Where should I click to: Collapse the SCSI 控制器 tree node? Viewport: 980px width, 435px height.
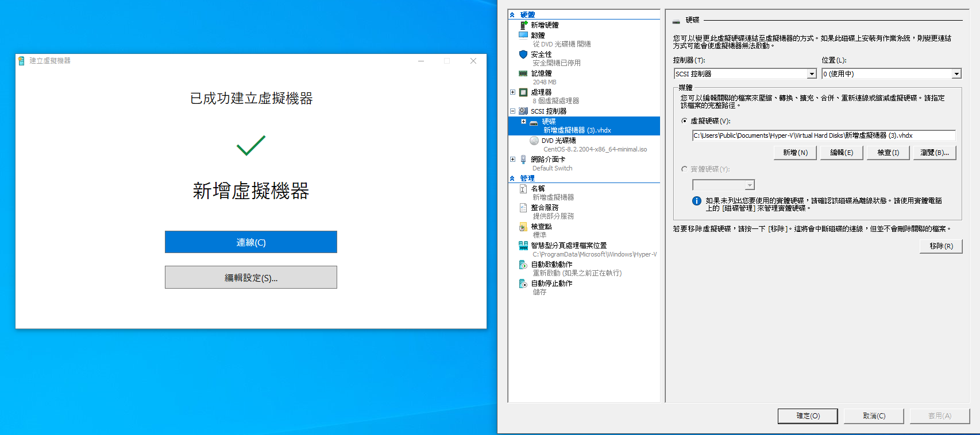512,111
